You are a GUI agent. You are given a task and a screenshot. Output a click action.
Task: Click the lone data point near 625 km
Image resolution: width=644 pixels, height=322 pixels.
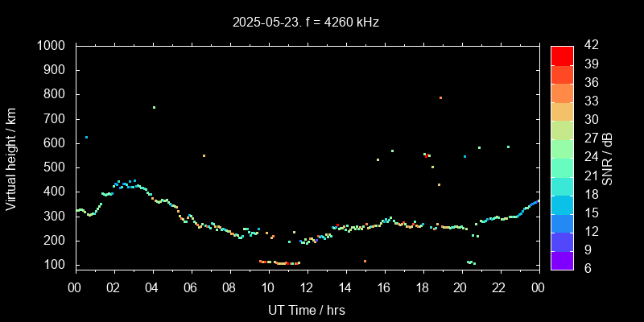coord(86,137)
